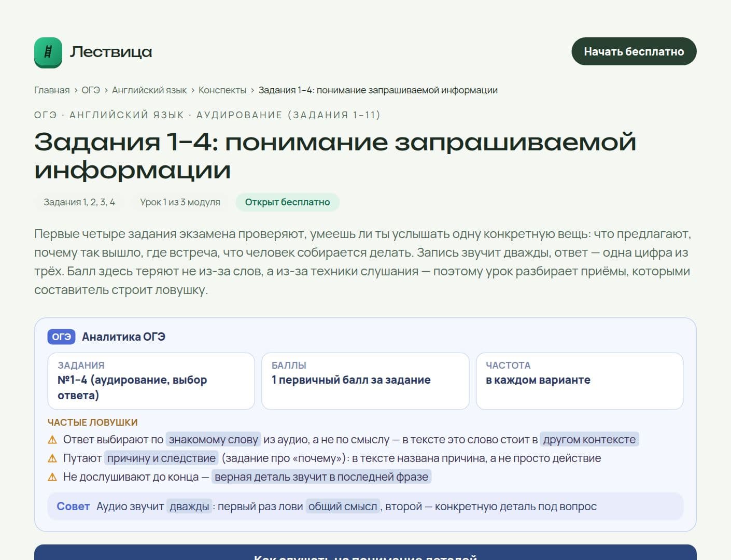The image size is (731, 560).
Task: Click the highlighted phrase "причину и следствие"
Action: click(161, 458)
